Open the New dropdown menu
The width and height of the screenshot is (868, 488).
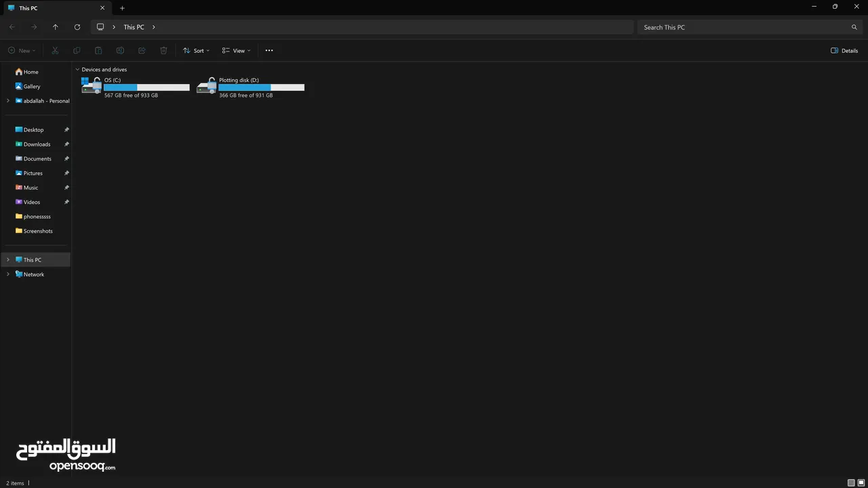[x=22, y=50]
